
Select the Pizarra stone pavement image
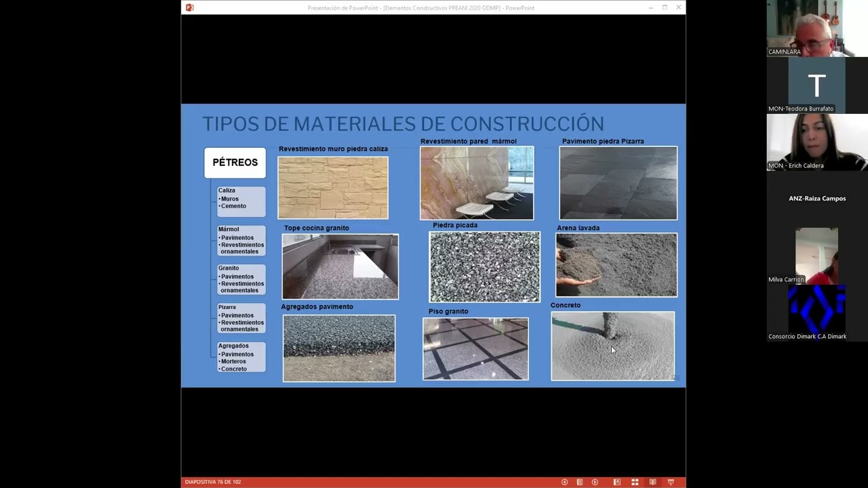618,183
